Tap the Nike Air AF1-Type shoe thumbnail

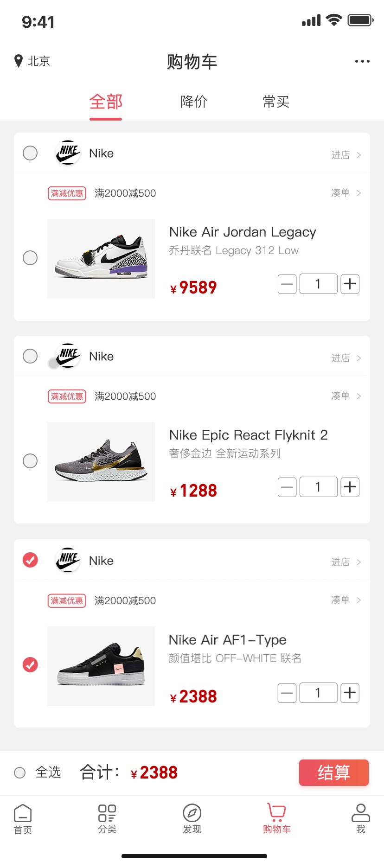[x=101, y=666]
